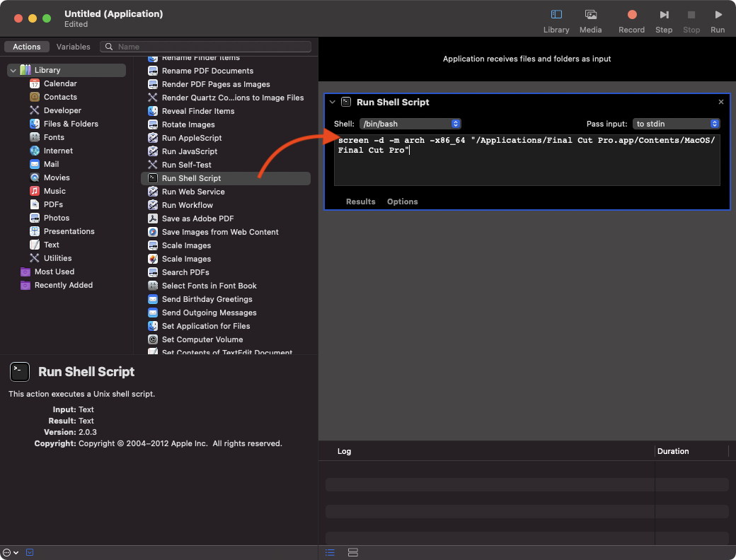Screen dimensions: 736x560
Task: Select the Render PDF Pages as Images action
Action: (x=216, y=84)
